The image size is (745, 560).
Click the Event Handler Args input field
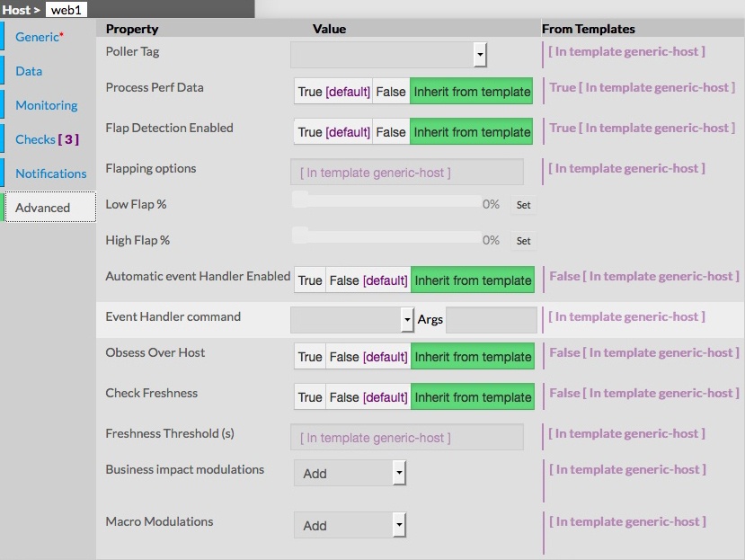click(x=491, y=319)
